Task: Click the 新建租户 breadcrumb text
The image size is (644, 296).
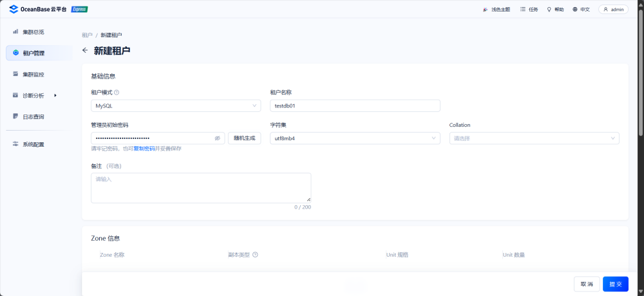Action: click(111, 35)
